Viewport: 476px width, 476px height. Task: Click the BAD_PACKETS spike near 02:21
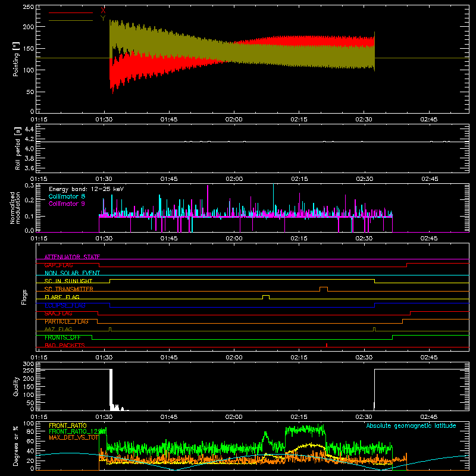[326, 345]
